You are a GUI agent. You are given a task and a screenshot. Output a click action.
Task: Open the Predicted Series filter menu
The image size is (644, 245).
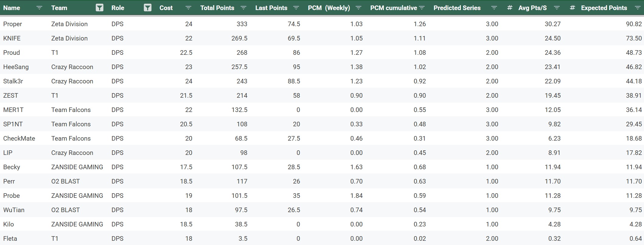pyautogui.click(x=494, y=8)
